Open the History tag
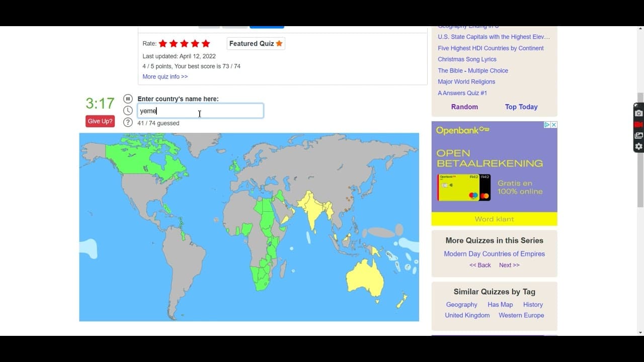The height and width of the screenshot is (362, 644). point(533,305)
